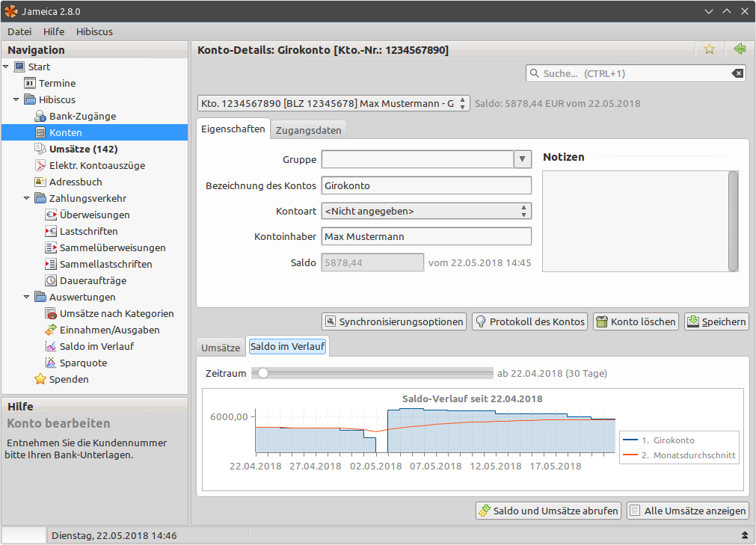This screenshot has height=545, width=756.
Task: Click the bookmark star icon in header
Action: coord(709,49)
